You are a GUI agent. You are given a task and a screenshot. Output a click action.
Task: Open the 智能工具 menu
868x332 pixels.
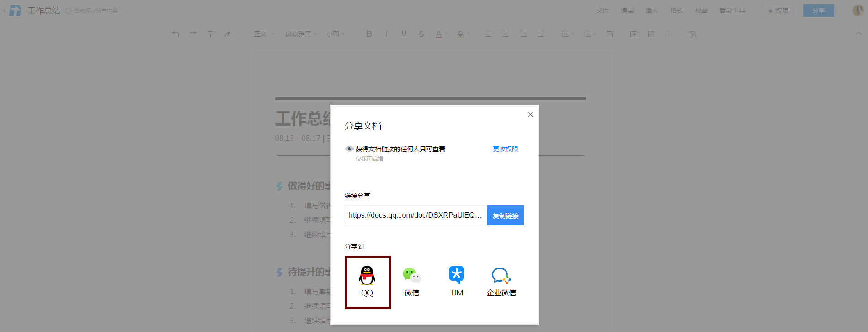click(x=732, y=11)
